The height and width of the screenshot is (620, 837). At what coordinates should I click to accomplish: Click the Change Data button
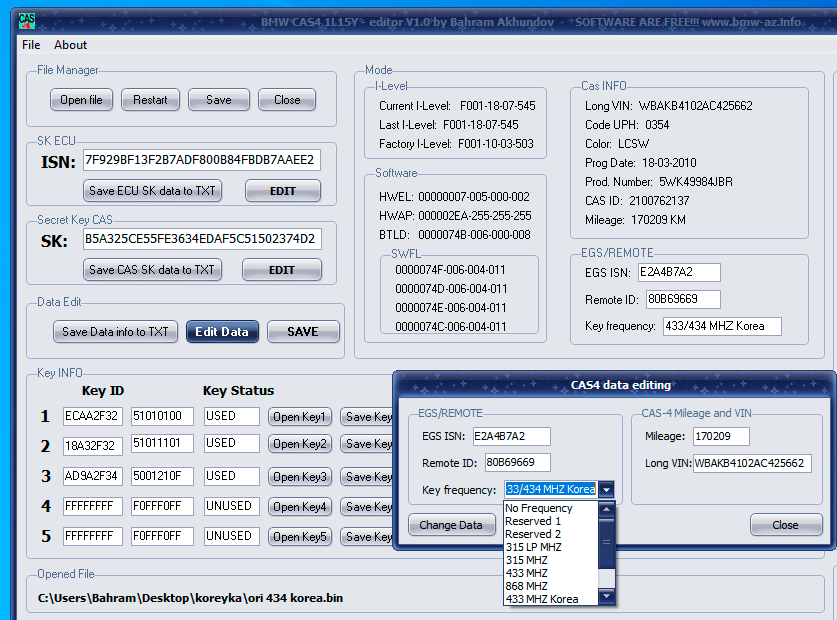click(450, 525)
